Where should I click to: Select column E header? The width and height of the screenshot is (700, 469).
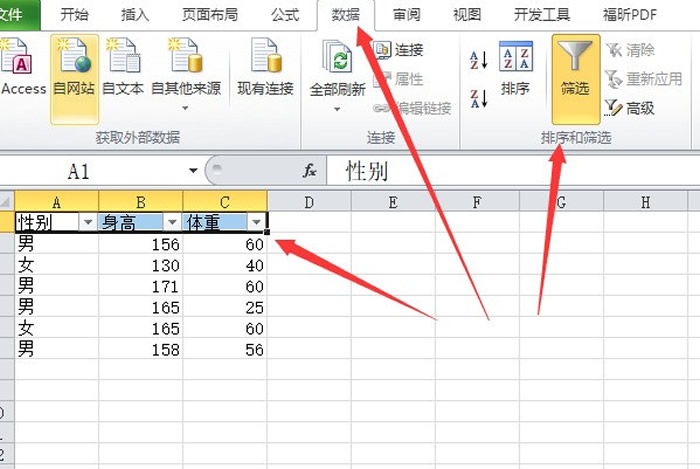click(x=393, y=202)
